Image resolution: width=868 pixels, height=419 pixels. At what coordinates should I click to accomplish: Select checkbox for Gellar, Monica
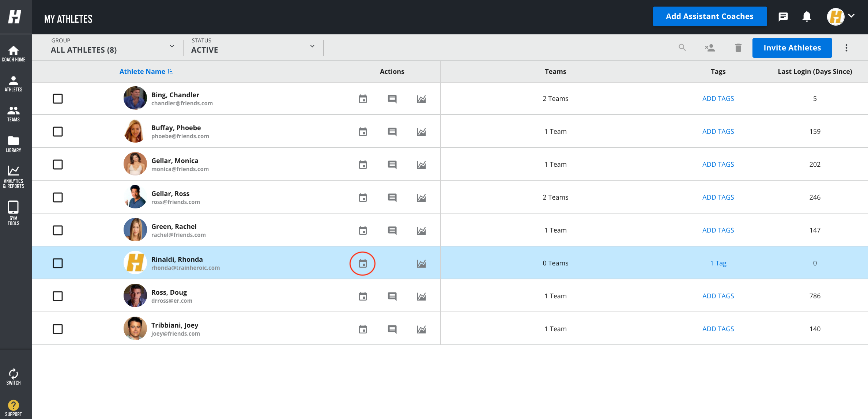point(58,165)
